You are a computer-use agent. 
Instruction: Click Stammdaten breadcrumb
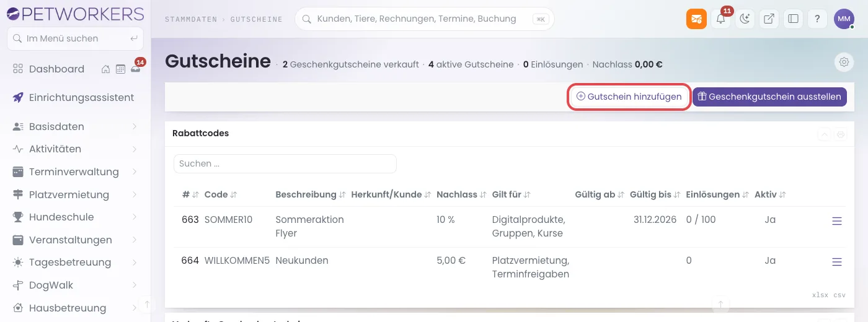191,19
